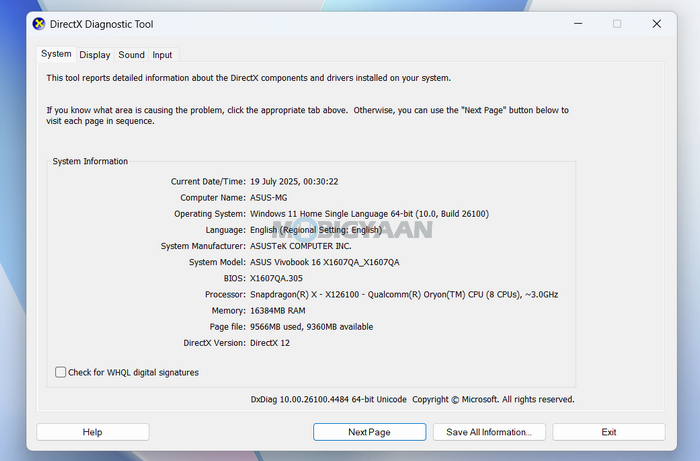700x461 pixels.
Task: Open the Display tab
Action: [x=95, y=55]
